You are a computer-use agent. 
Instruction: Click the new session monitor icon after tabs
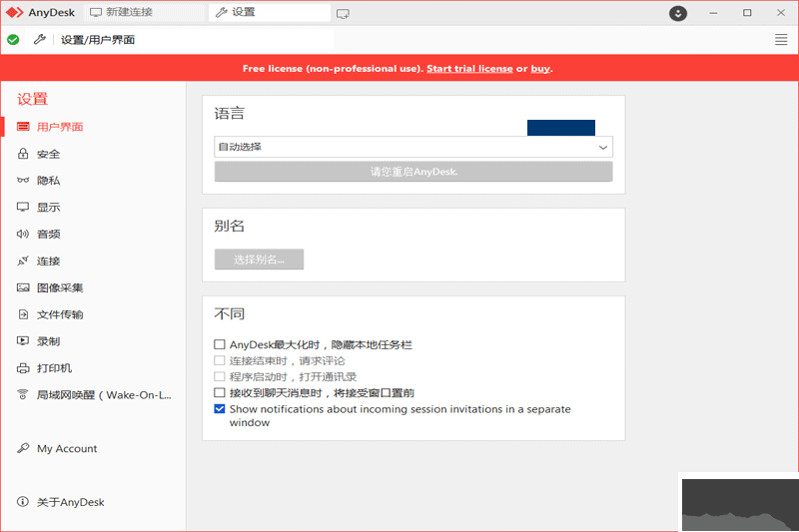coord(343,14)
